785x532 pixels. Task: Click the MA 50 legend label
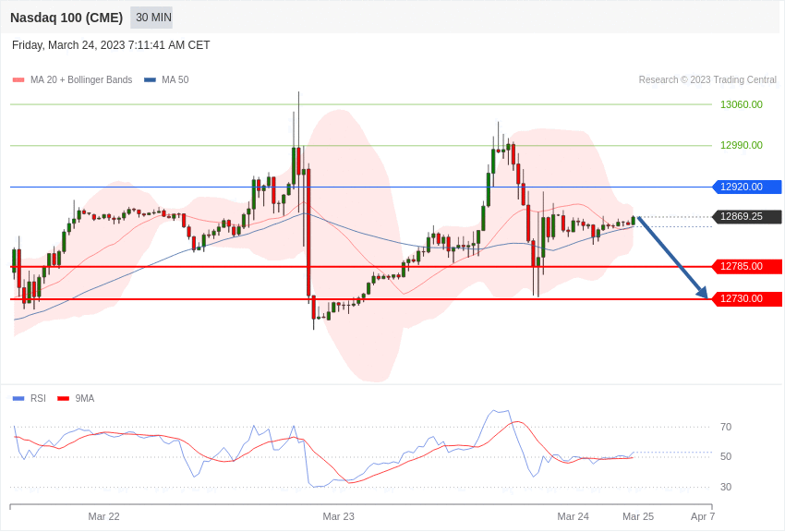click(x=175, y=79)
